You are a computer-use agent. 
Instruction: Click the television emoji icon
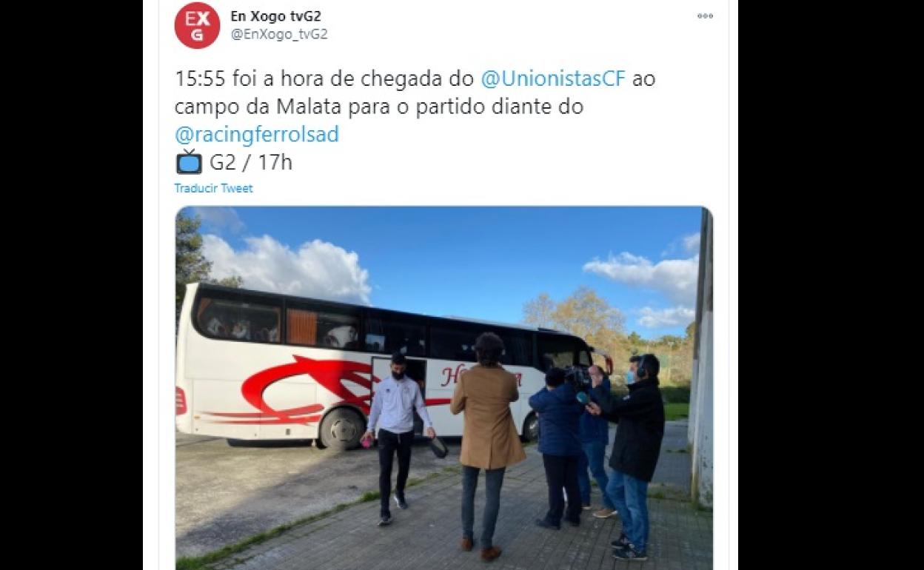189,161
